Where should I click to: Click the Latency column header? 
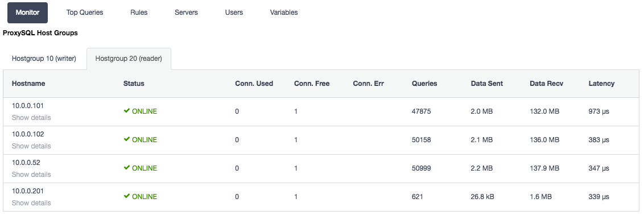click(x=601, y=83)
